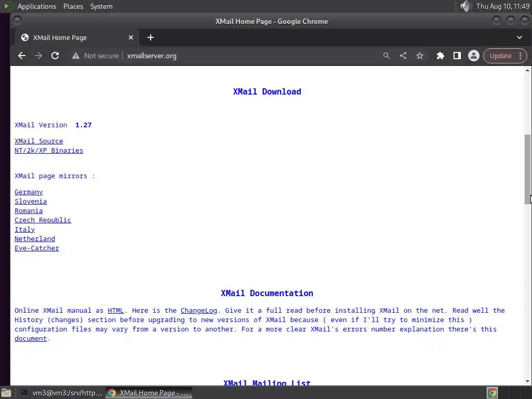Click the volume speaker icon
This screenshot has height=399, width=532.
(x=466, y=6)
